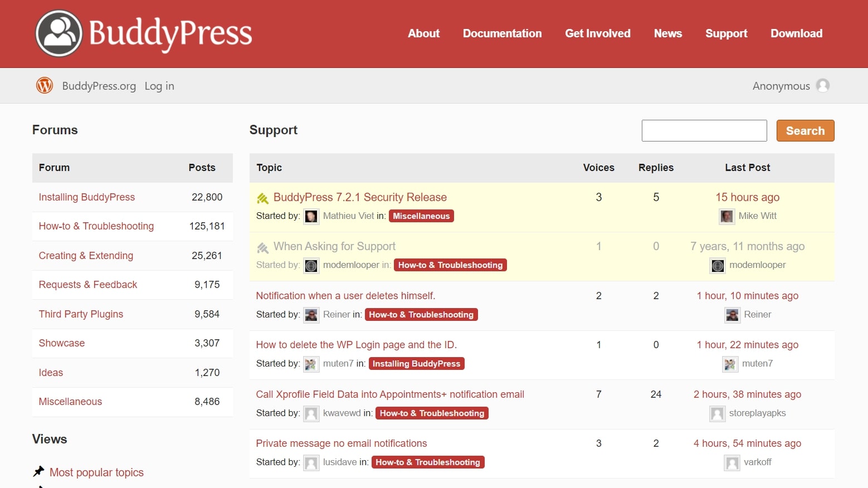Click the orange Search button
This screenshot has height=488, width=868.
coord(805,130)
